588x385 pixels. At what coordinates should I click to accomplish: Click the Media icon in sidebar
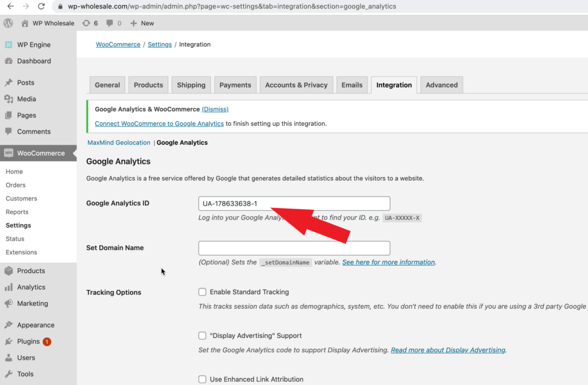[x=9, y=99]
